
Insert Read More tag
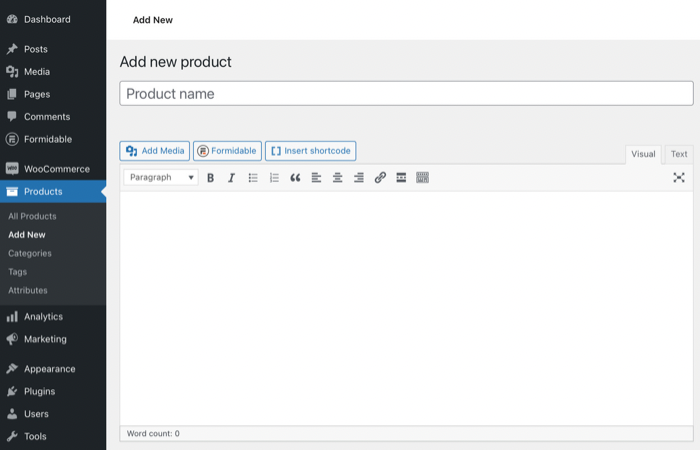pos(401,178)
